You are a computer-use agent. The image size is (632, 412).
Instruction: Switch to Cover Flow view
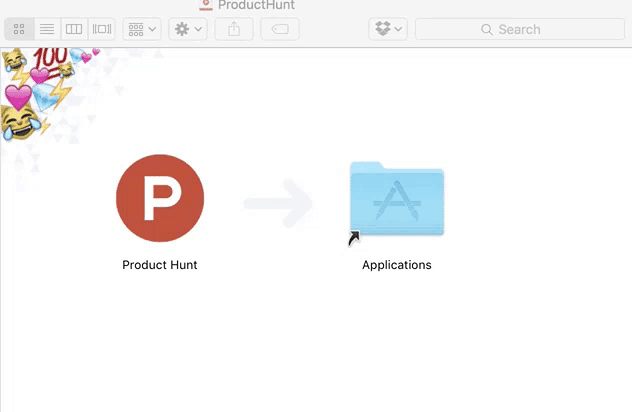tap(102, 29)
